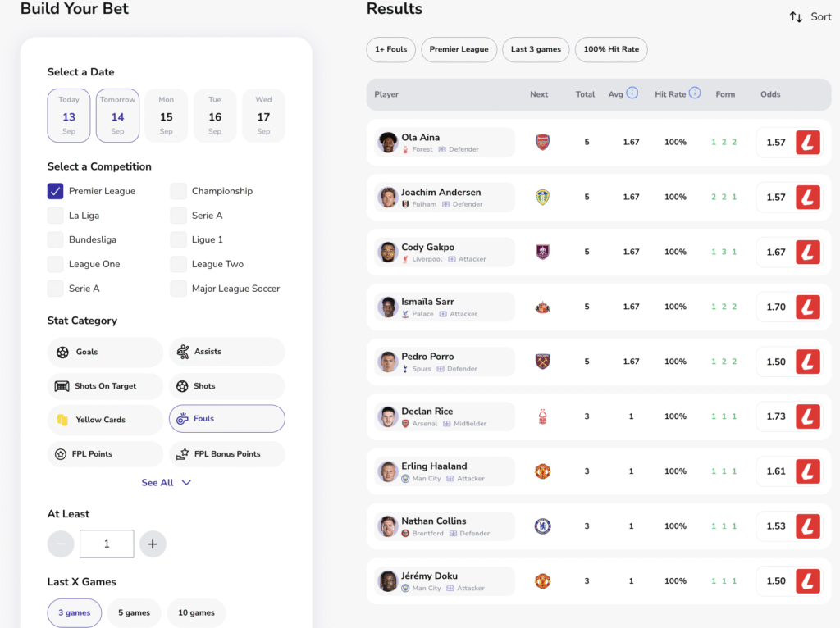Click the Hit Rate info icon

[x=695, y=93]
